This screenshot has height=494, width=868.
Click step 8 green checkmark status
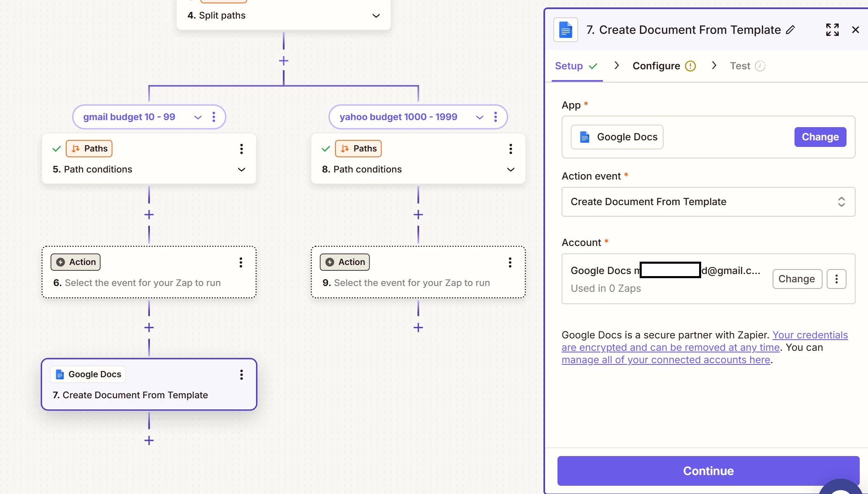pyautogui.click(x=326, y=149)
